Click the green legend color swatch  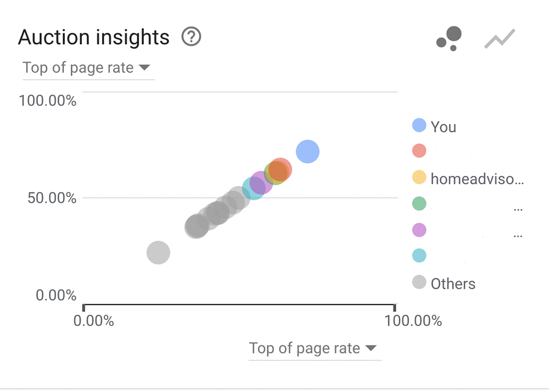click(x=419, y=203)
